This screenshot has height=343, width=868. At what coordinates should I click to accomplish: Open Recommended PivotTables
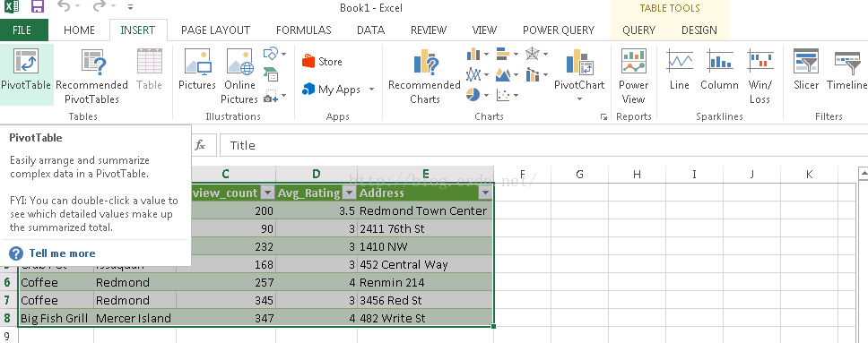tap(91, 76)
